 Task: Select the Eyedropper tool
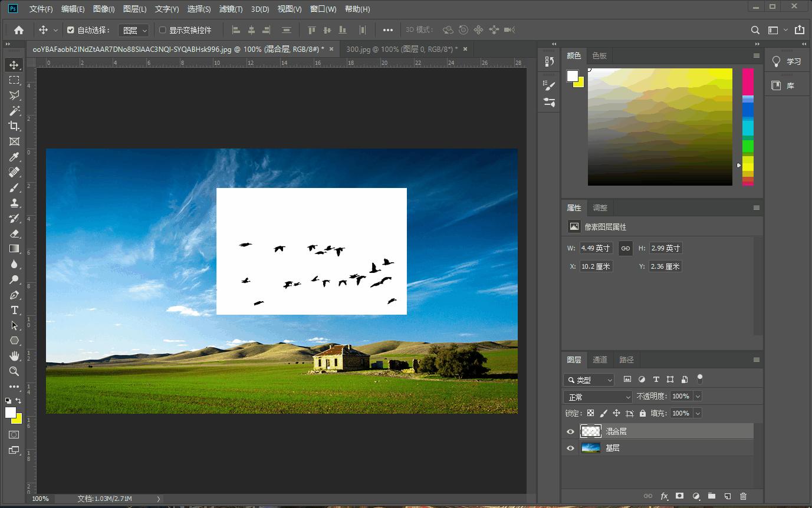14,157
